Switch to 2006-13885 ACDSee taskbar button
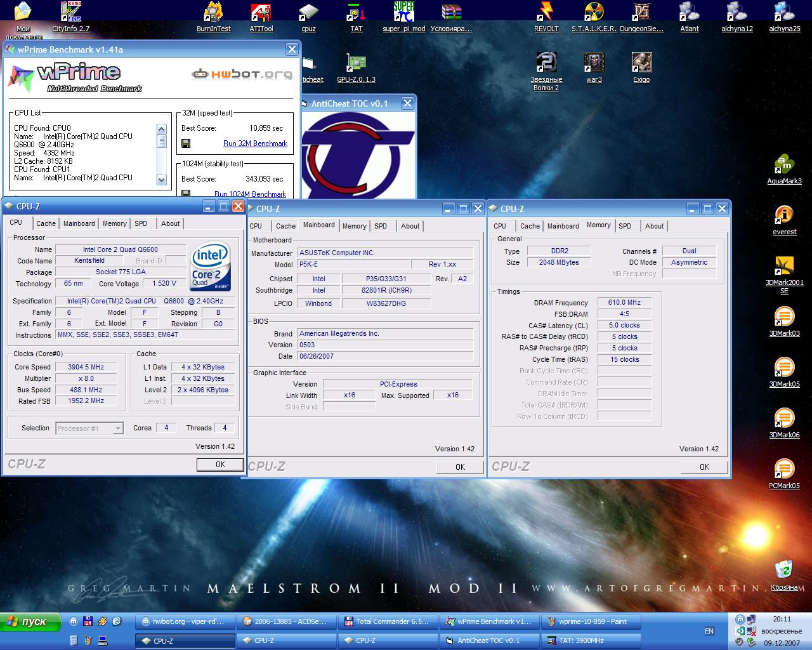This screenshot has height=650, width=812. (287, 622)
